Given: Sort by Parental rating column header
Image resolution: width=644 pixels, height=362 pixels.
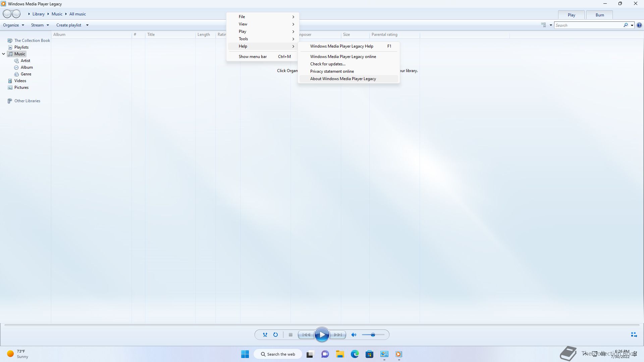Looking at the screenshot, I should click(394, 35).
